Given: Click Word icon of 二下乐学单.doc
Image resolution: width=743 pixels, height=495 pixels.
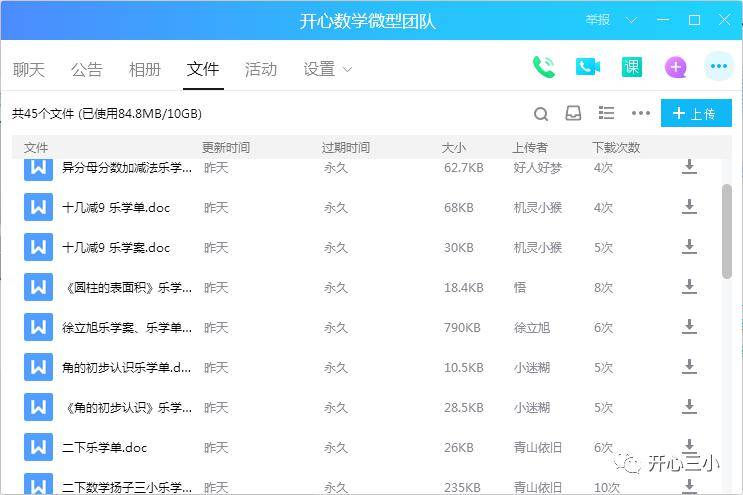Looking at the screenshot, I should point(38,447).
